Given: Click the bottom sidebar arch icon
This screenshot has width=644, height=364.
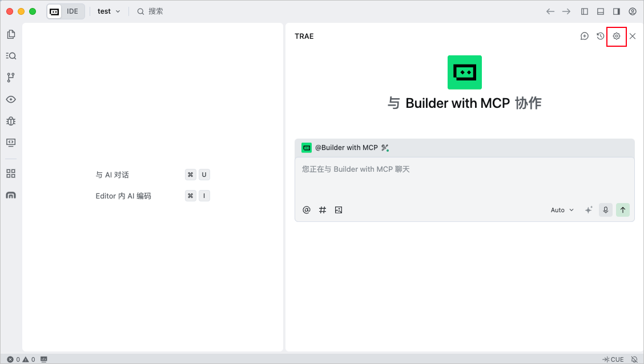Looking at the screenshot, I should (x=11, y=195).
